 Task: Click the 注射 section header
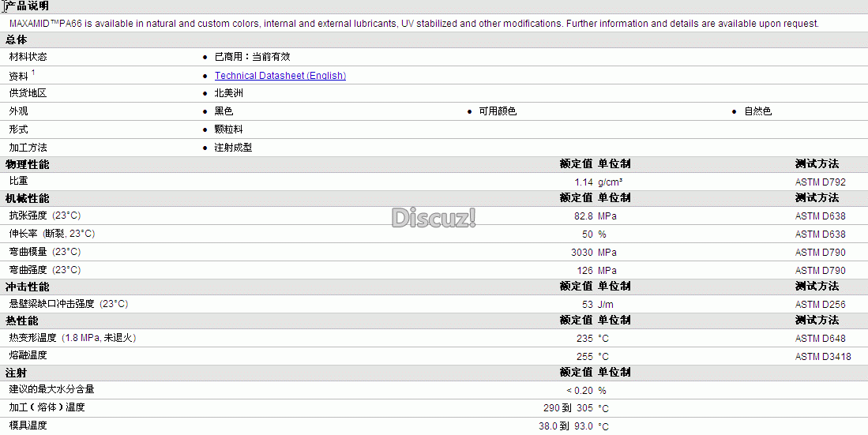point(16,373)
